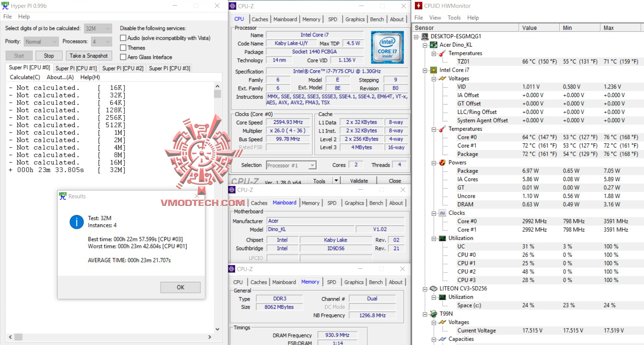Click the Capacities node icon

pyautogui.click(x=443, y=339)
